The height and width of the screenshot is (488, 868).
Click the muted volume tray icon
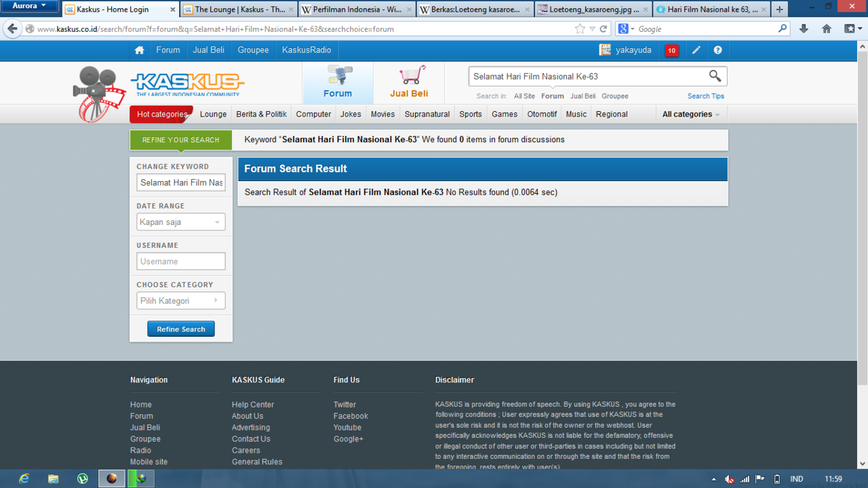(729, 479)
